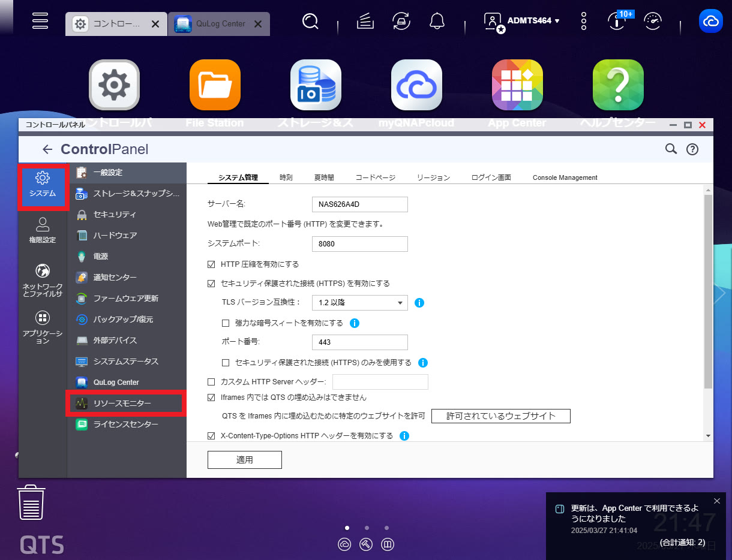Open Control Panel help question mark
732x560 pixels.
(x=692, y=150)
